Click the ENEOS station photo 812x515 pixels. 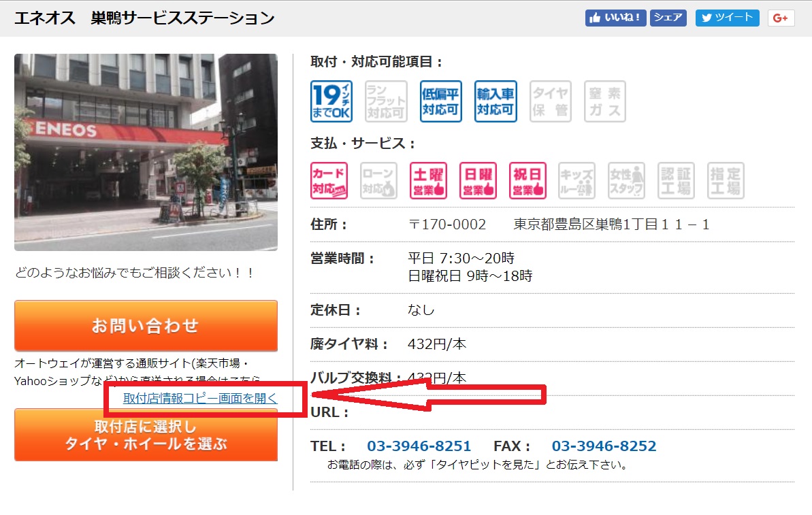146,152
